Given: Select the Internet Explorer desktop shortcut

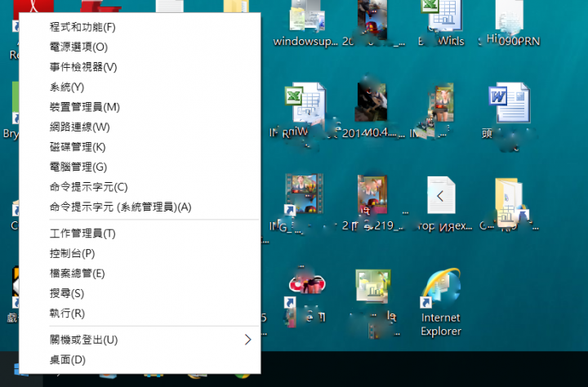Looking at the screenshot, I should point(441,302).
